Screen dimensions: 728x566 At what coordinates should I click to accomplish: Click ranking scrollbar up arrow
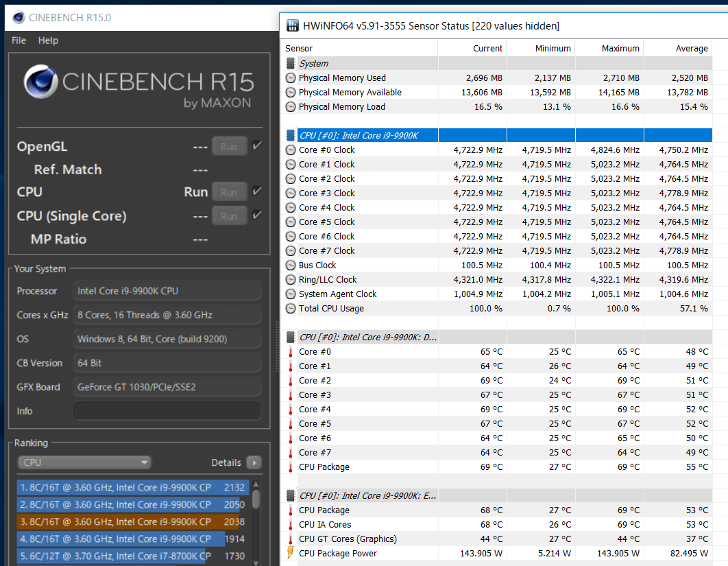click(256, 484)
